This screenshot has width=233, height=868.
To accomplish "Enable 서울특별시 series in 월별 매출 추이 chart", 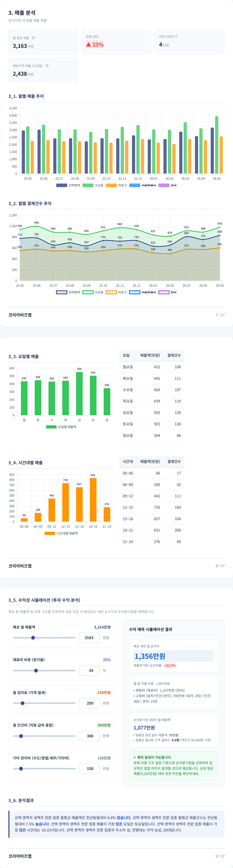I will pyautogui.click(x=143, y=185).
